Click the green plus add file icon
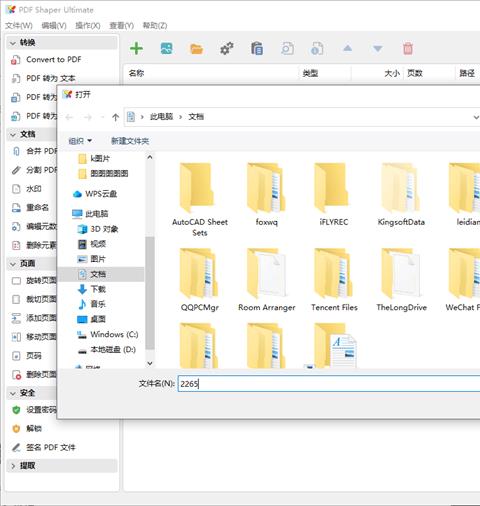This screenshot has width=480, height=506. point(136,49)
